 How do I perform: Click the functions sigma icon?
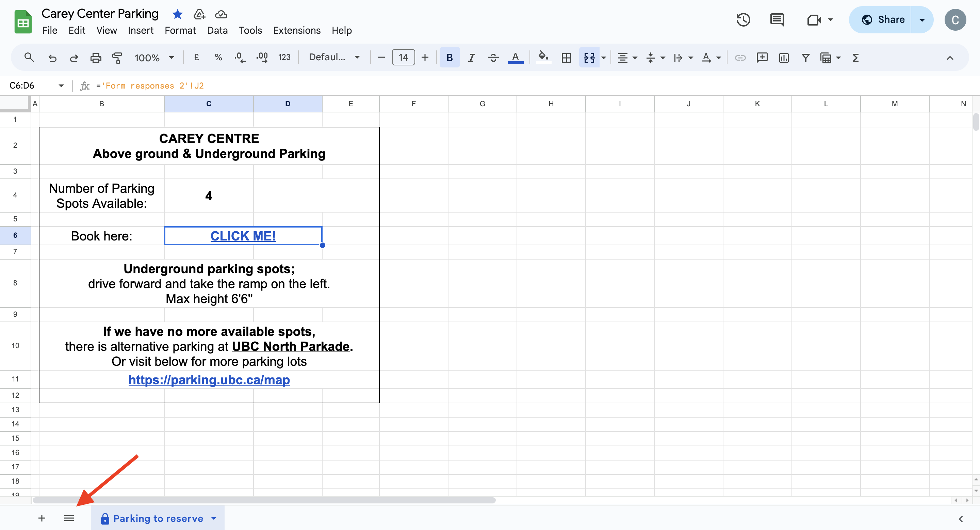click(x=855, y=58)
